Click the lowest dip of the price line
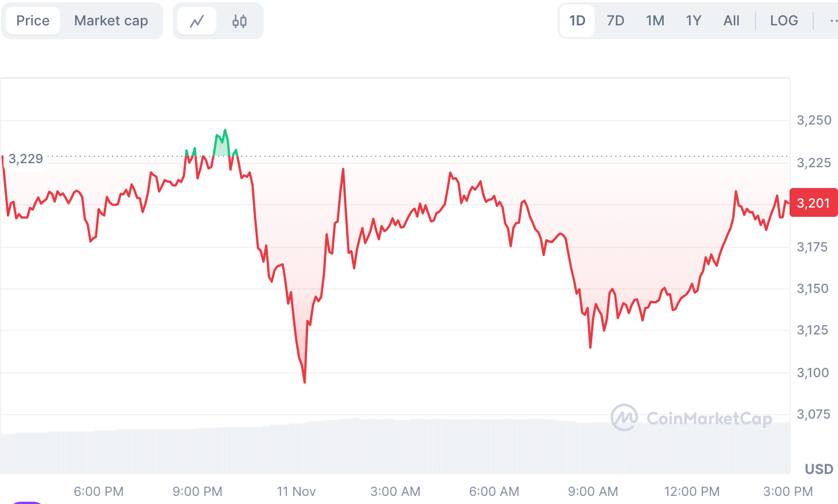This screenshot has height=504, width=838. [304, 381]
